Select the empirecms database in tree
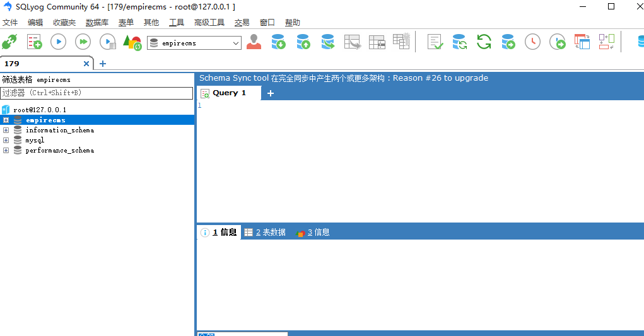This screenshot has width=644, height=336. [x=45, y=120]
